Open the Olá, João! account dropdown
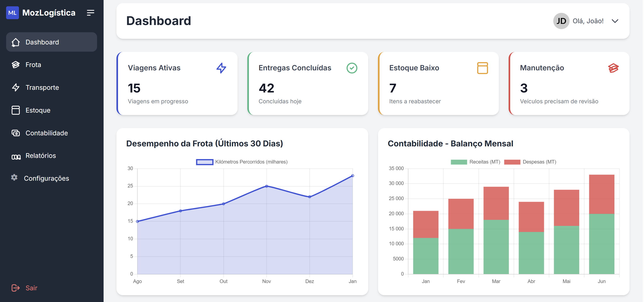The width and height of the screenshot is (644, 302). click(588, 21)
